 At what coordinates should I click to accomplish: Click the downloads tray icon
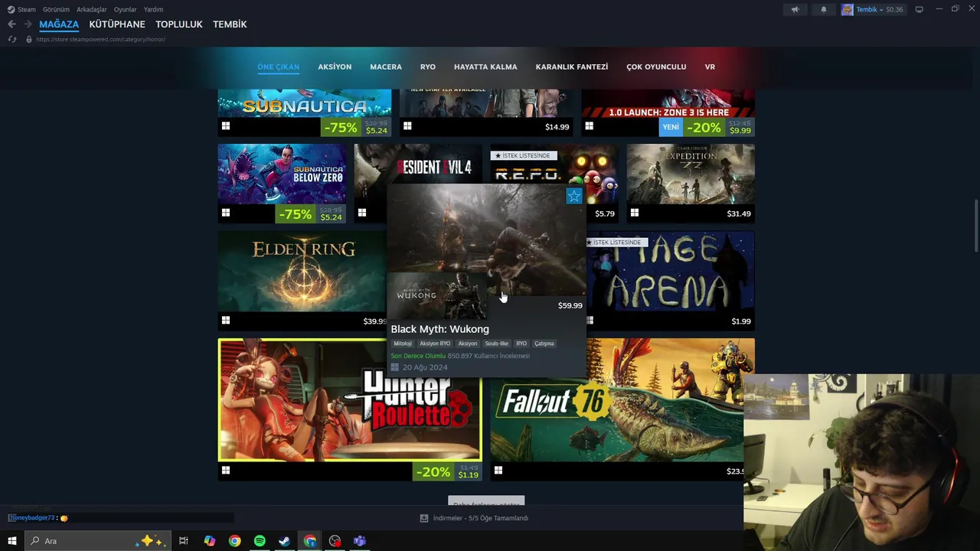click(x=424, y=518)
